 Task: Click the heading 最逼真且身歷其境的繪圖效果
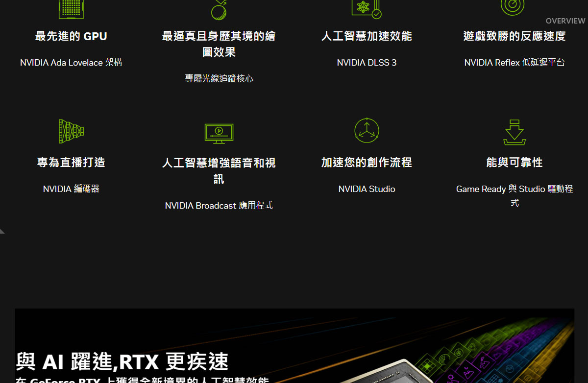(219, 44)
